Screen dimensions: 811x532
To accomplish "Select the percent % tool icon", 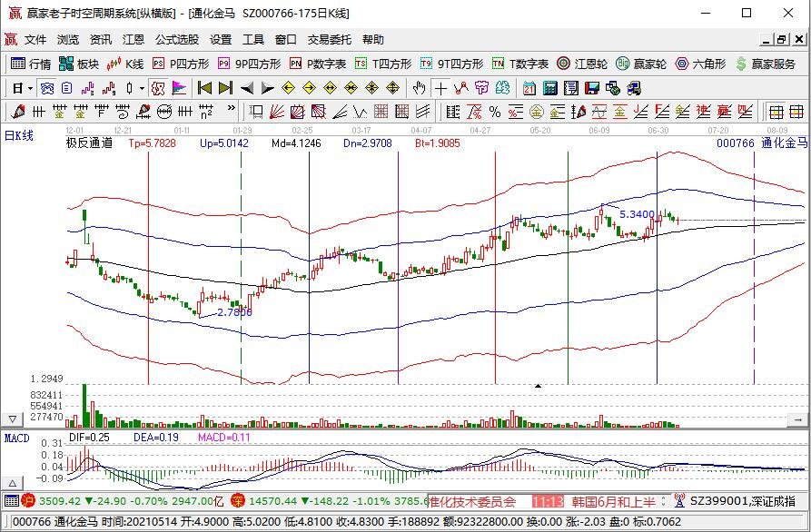I will click(495, 112).
